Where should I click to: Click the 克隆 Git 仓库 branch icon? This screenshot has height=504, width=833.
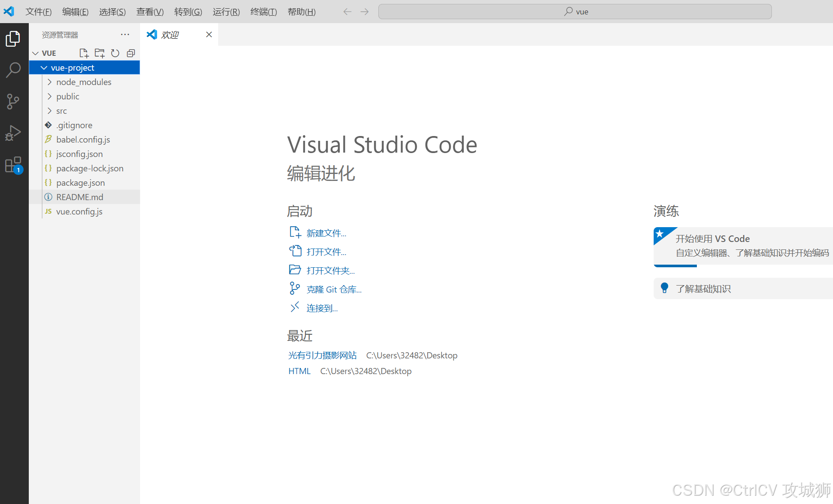click(x=295, y=289)
